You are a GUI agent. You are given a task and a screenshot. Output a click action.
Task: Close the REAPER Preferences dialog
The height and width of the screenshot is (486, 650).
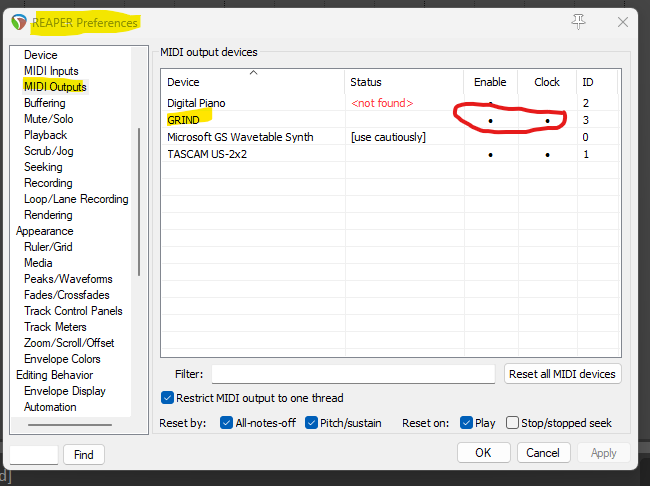coord(623,22)
